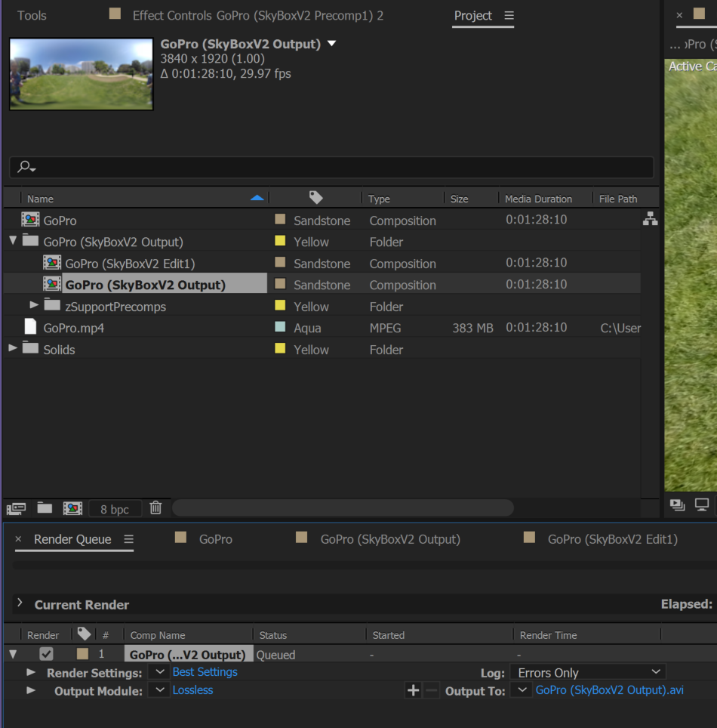Expand the Render Settings details

tap(31, 672)
